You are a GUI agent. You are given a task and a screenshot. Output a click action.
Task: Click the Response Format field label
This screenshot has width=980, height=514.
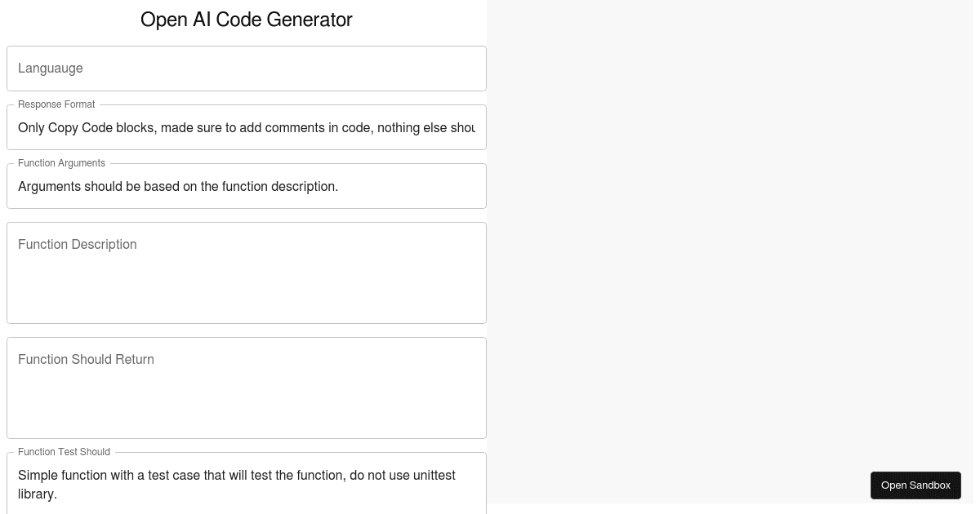56,104
